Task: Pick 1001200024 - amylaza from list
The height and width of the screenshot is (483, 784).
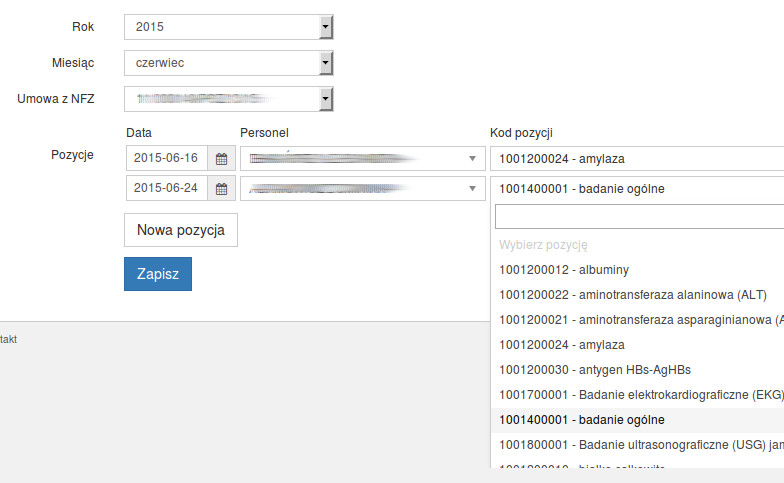Action: (561, 345)
